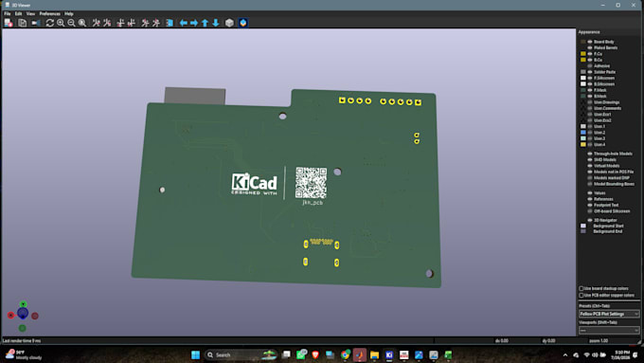Zoom in magnifier plus icon
The height and width of the screenshot is (363, 644).
(x=61, y=23)
